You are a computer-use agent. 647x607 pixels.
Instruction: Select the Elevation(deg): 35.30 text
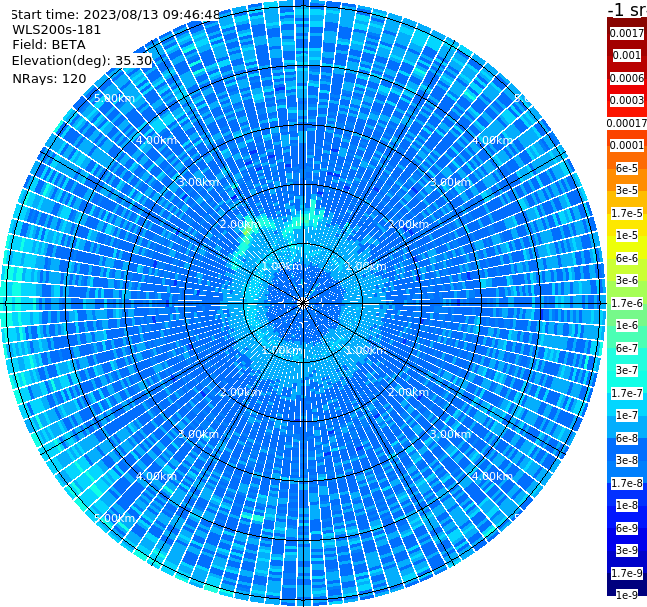pos(82,61)
